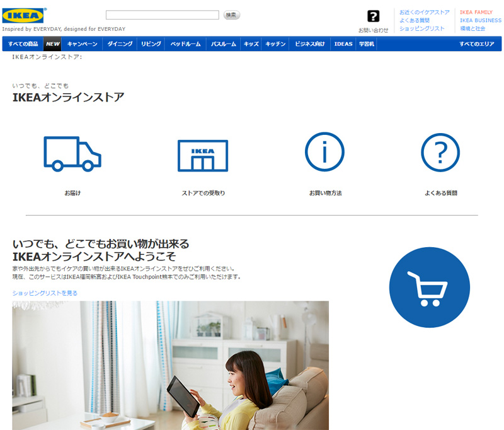Open the よくある質問 header link
The width and height of the screenshot is (504, 430).
[x=415, y=20]
